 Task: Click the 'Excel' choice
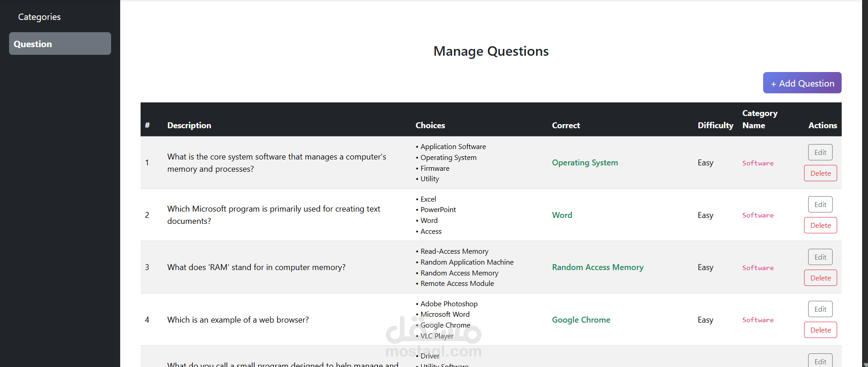point(428,199)
